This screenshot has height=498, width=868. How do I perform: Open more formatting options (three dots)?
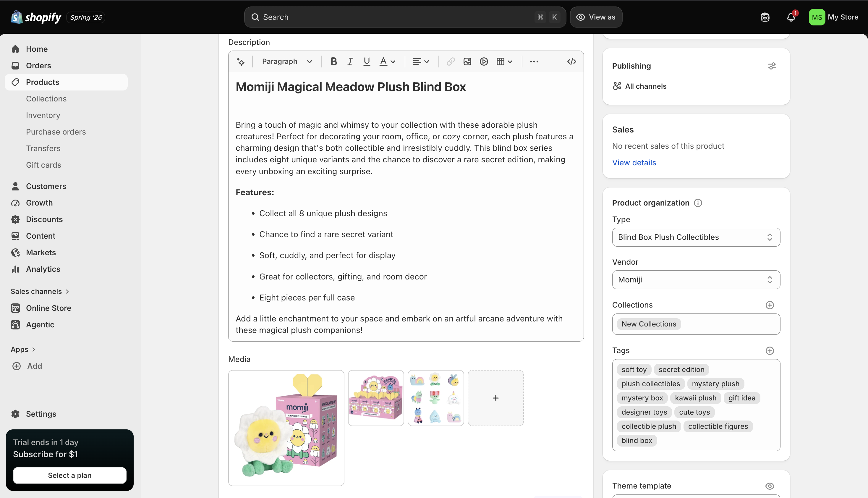pos(534,62)
